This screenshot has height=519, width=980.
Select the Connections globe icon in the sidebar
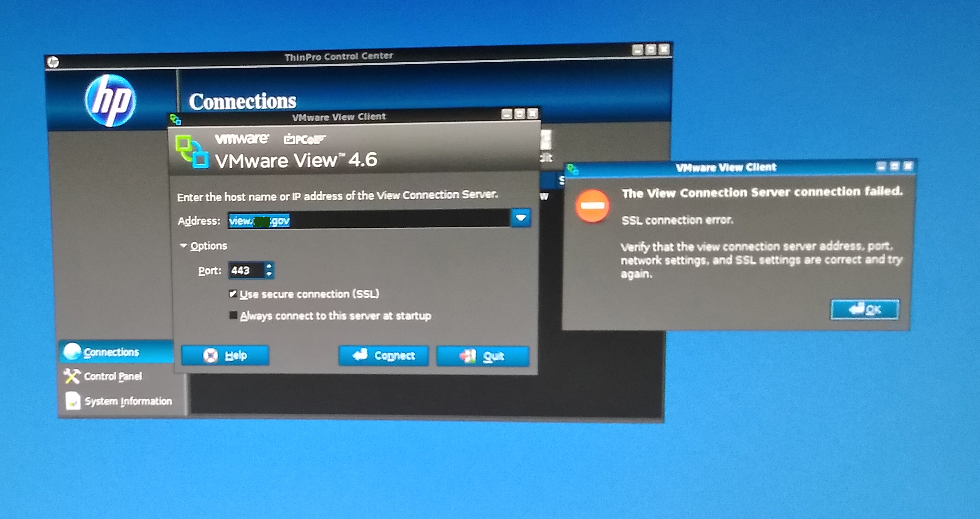tap(72, 351)
